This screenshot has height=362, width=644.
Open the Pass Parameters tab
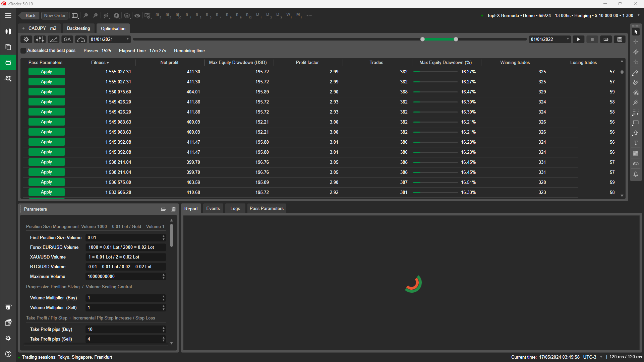pyautogui.click(x=267, y=209)
